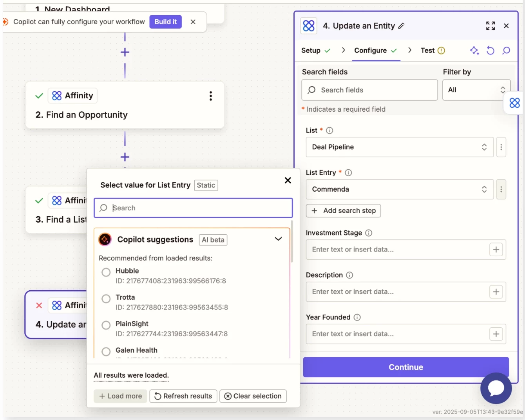Click the AI beta tag
Viewport: 525px width, 420px height.
click(x=213, y=240)
